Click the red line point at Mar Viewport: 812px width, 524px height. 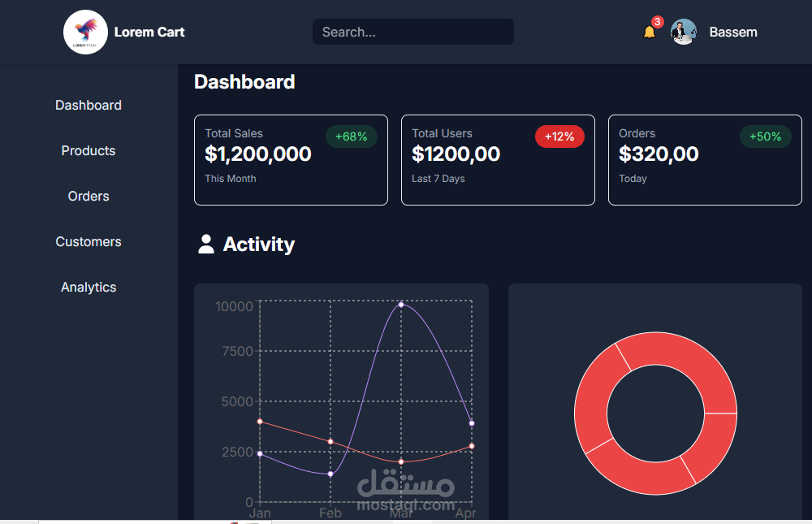(401, 461)
